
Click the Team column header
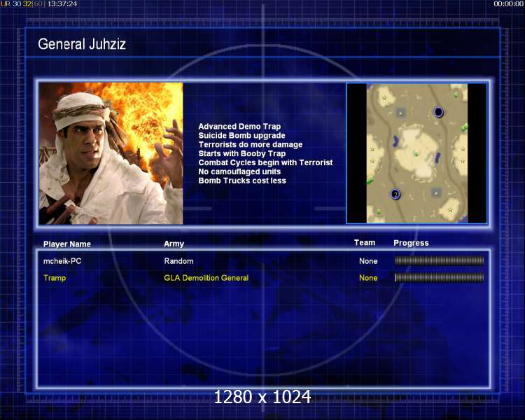coord(365,243)
